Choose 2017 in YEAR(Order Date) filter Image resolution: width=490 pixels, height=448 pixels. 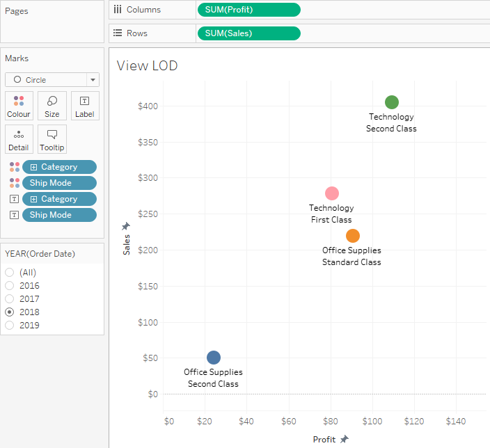click(10, 298)
